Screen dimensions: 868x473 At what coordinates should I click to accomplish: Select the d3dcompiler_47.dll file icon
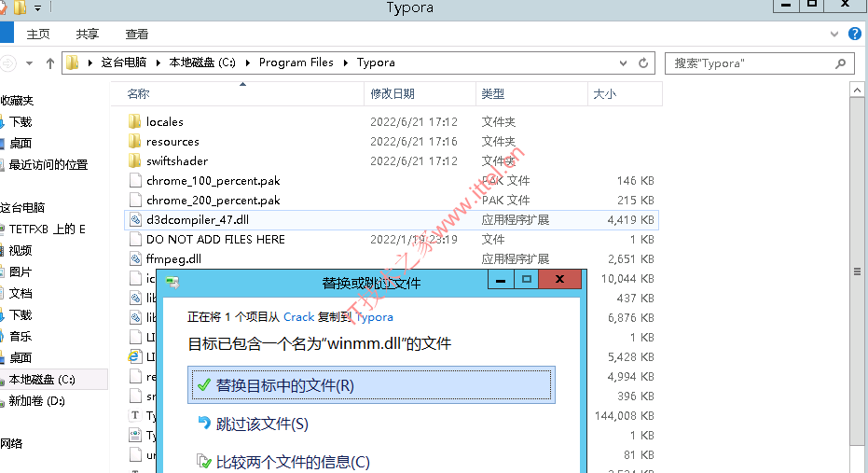click(x=135, y=220)
